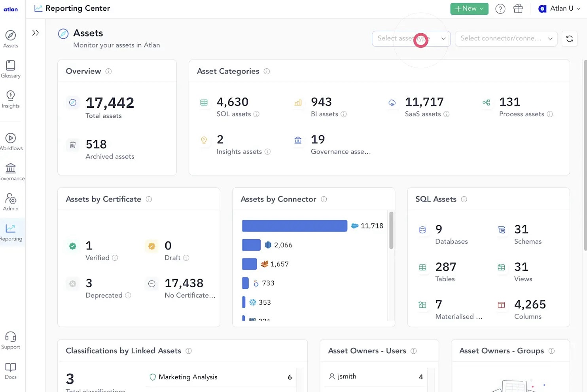Select jsmith in Asset Owners - Users

click(347, 376)
